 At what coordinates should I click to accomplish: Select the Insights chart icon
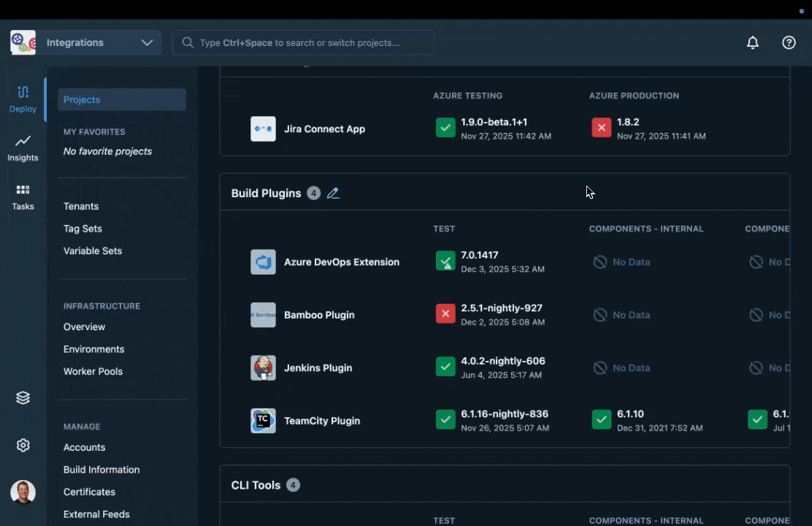click(23, 146)
